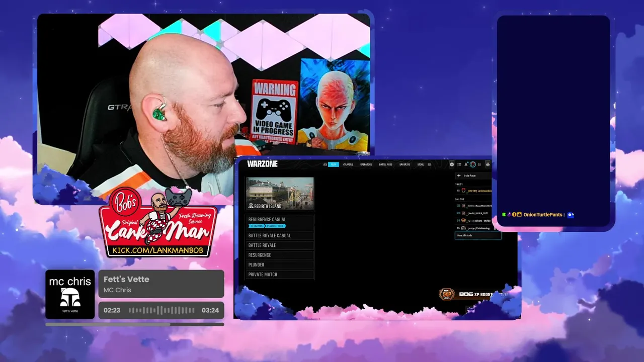Image resolution: width=644 pixels, height=362 pixels.
Task: Click the View All Friends button
Action: [478, 235]
